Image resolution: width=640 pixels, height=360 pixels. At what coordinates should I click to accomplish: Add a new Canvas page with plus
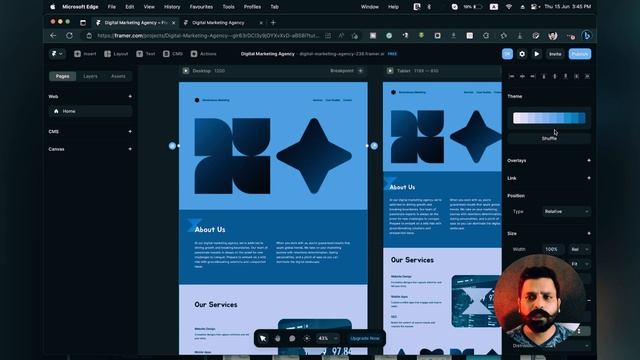[x=130, y=149]
